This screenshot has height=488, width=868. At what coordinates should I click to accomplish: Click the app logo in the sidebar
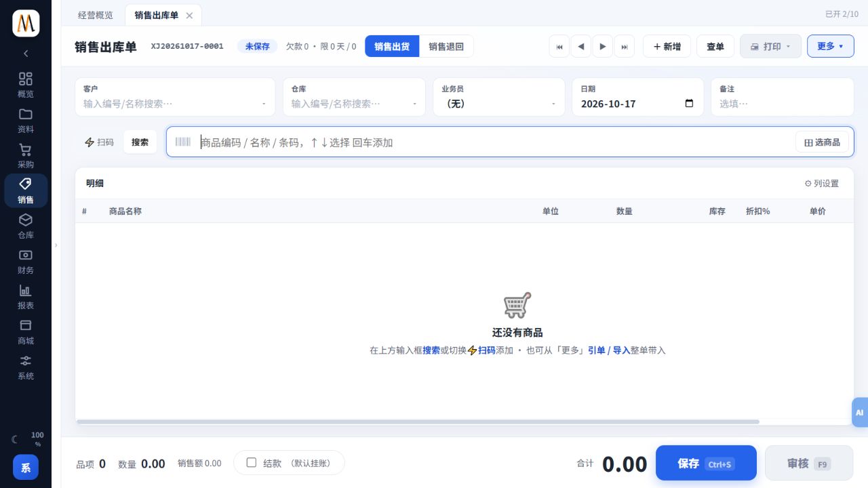point(26,23)
